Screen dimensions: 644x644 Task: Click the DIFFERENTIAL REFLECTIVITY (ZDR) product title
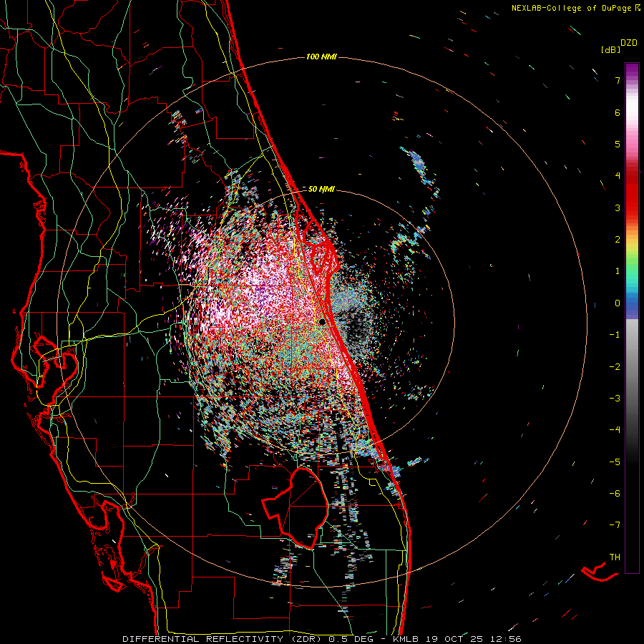point(223,639)
